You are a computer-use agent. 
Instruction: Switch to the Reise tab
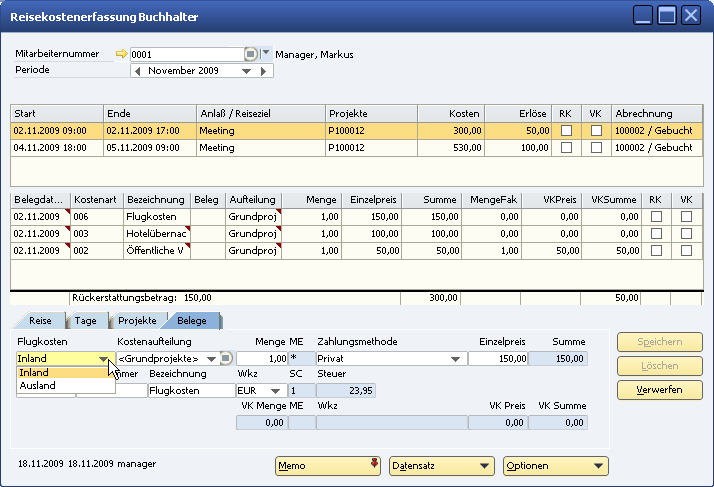pos(40,321)
